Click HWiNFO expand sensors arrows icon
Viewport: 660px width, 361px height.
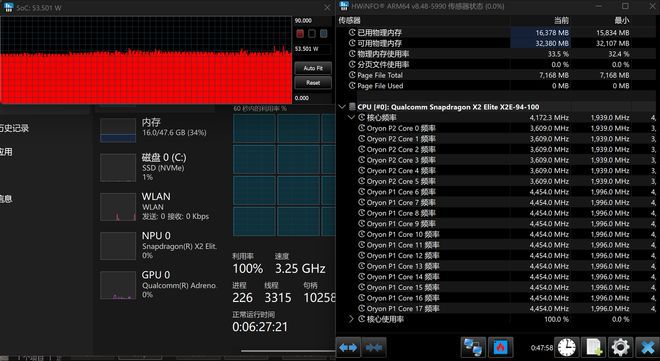click(x=348, y=348)
